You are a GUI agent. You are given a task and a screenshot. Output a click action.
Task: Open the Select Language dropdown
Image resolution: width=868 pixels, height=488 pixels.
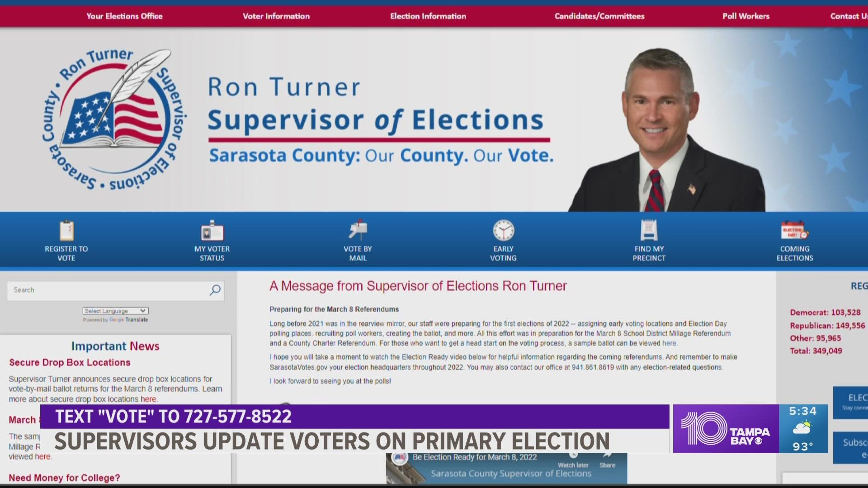pos(116,310)
